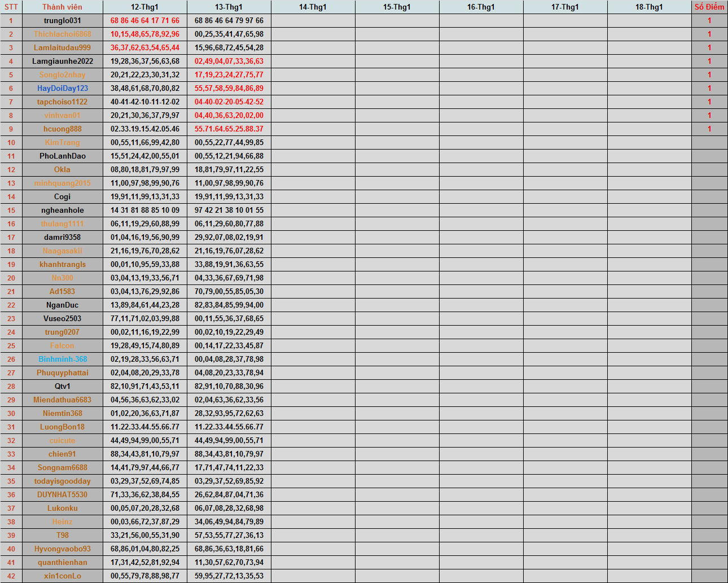Click member name cuicute
The height and width of the screenshot is (583, 728).
(62, 440)
